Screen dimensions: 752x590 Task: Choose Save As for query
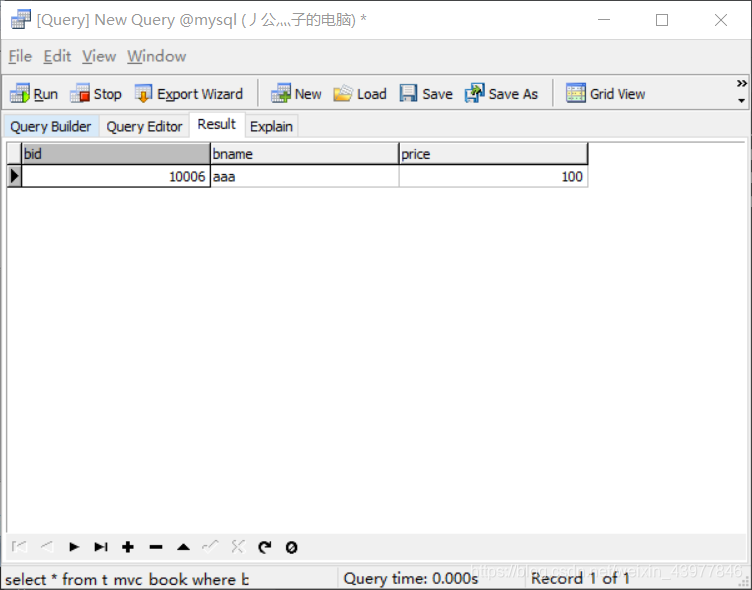[x=501, y=94]
